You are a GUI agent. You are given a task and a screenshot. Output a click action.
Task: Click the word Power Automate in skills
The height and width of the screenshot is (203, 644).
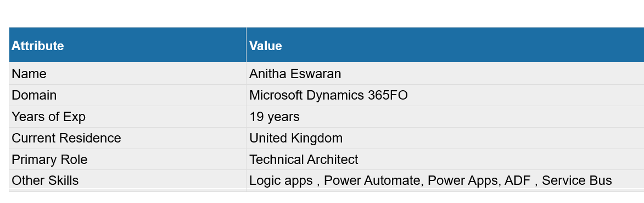pyautogui.click(x=373, y=180)
